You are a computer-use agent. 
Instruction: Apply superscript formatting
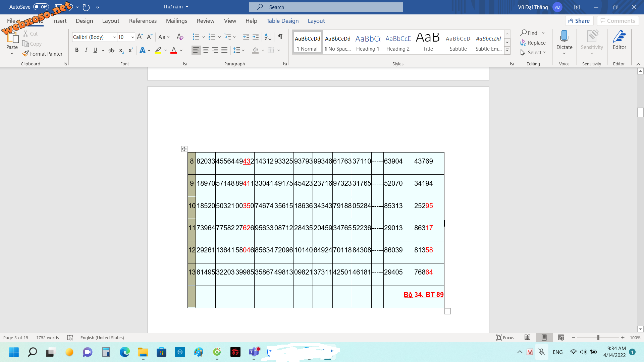(x=130, y=50)
